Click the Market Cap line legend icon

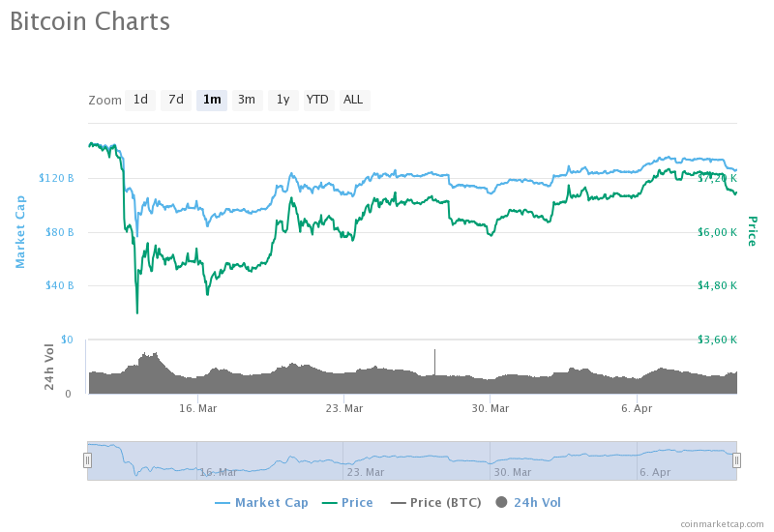[x=223, y=503]
